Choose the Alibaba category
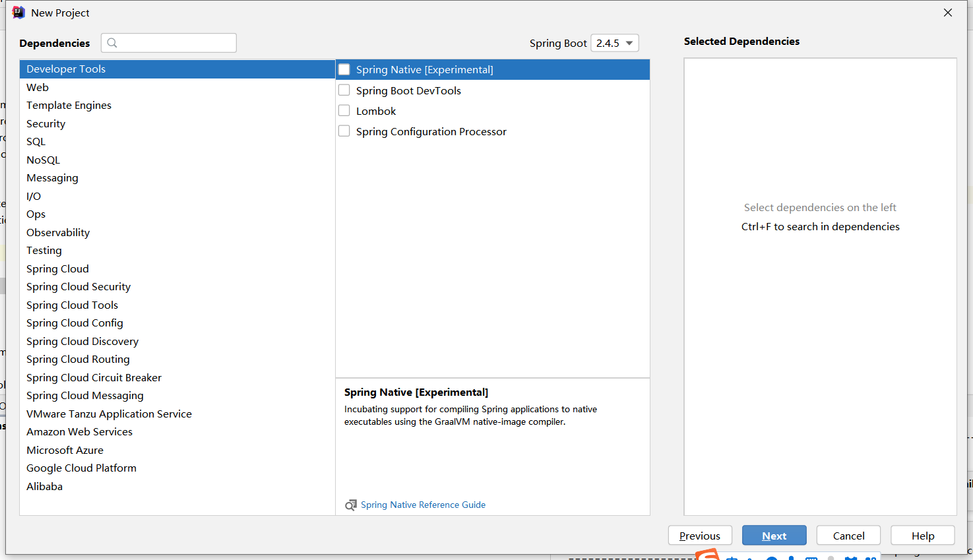Viewport: 973px width, 560px height. (177, 486)
